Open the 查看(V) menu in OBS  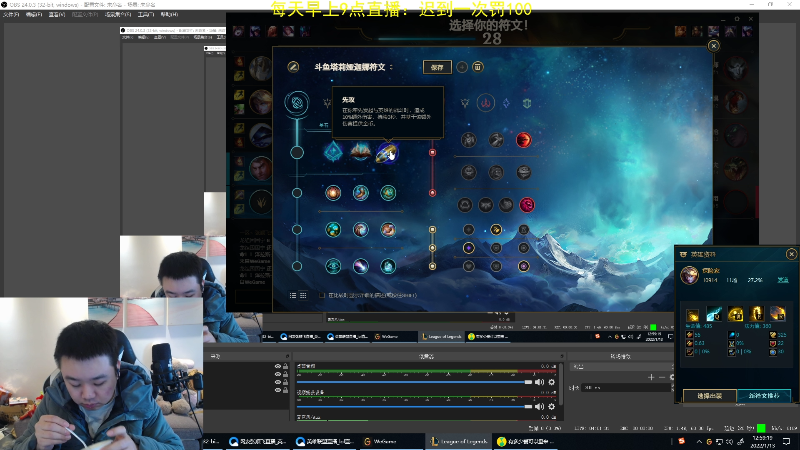click(x=57, y=14)
